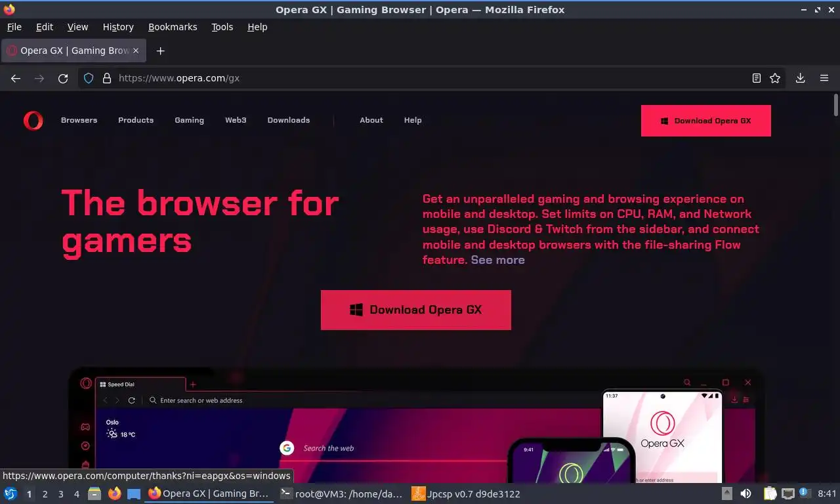Viewport: 840px width, 504px height.
Task: Click Download Opera GX in the header
Action: click(x=706, y=121)
